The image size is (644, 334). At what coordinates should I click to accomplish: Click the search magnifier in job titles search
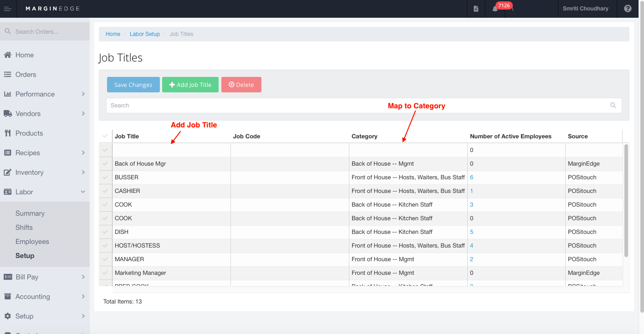pos(613,105)
